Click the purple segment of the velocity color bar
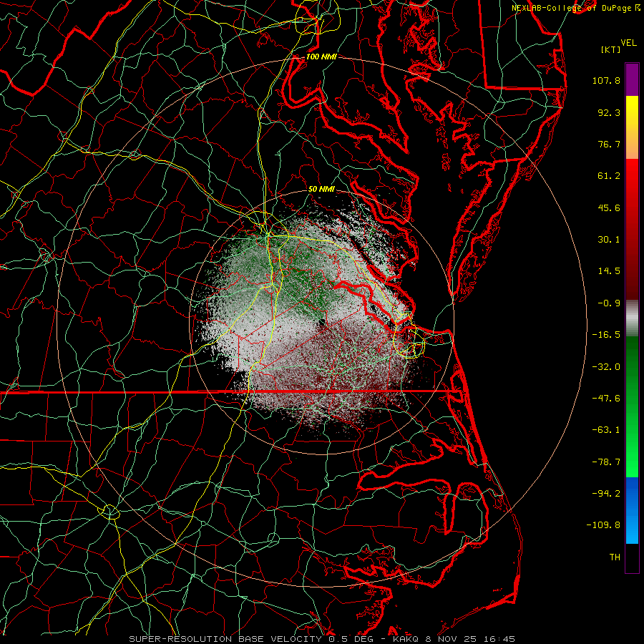This screenshot has width=644, height=644. pyautogui.click(x=632, y=79)
